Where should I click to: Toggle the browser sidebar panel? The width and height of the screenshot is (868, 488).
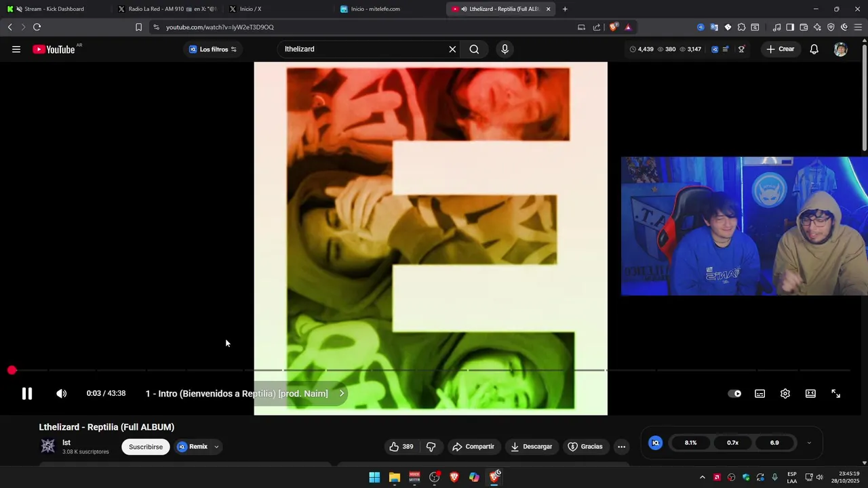(790, 27)
